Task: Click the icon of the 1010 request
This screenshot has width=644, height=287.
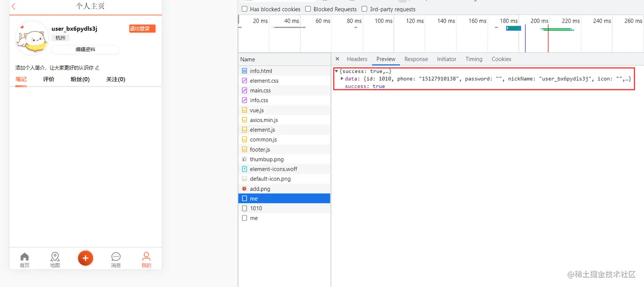Action: click(244, 208)
